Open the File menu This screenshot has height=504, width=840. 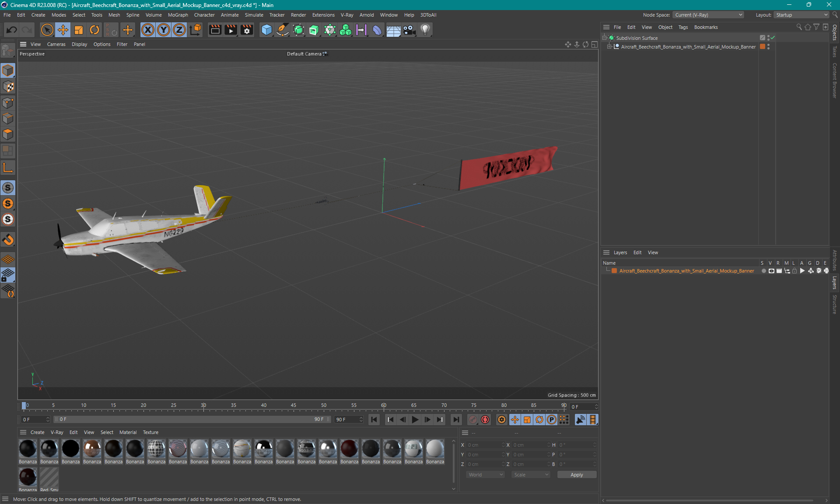[x=7, y=15]
